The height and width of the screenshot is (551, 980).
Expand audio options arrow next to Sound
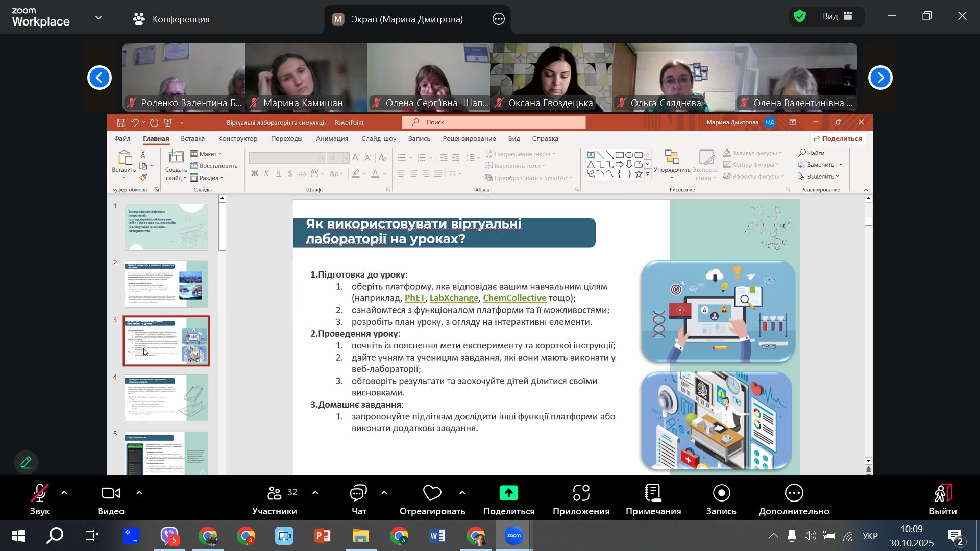[64, 493]
